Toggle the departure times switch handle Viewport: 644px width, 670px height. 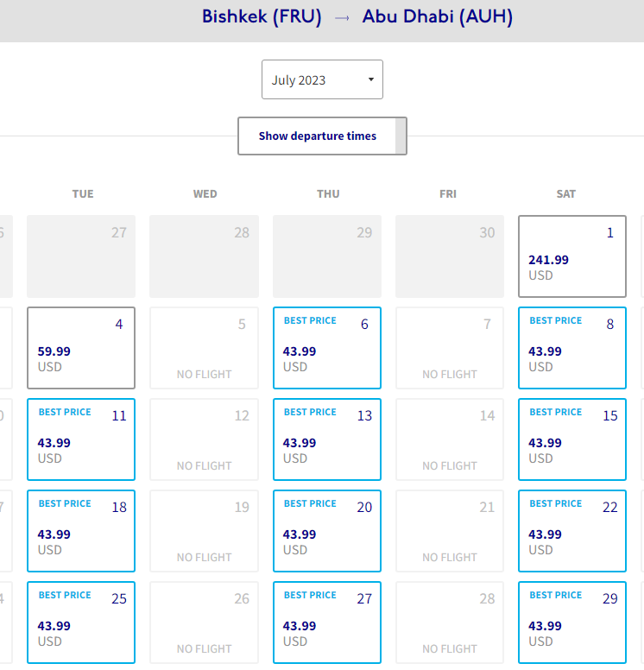[401, 136]
